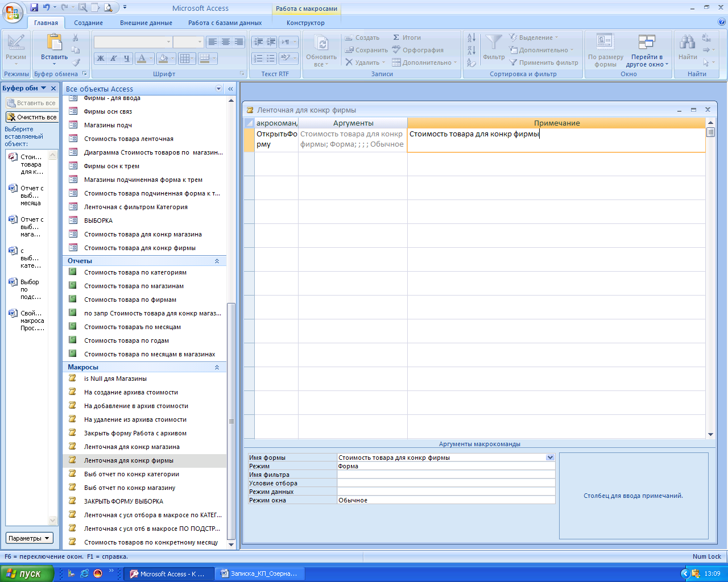Click the Office button

point(13,11)
